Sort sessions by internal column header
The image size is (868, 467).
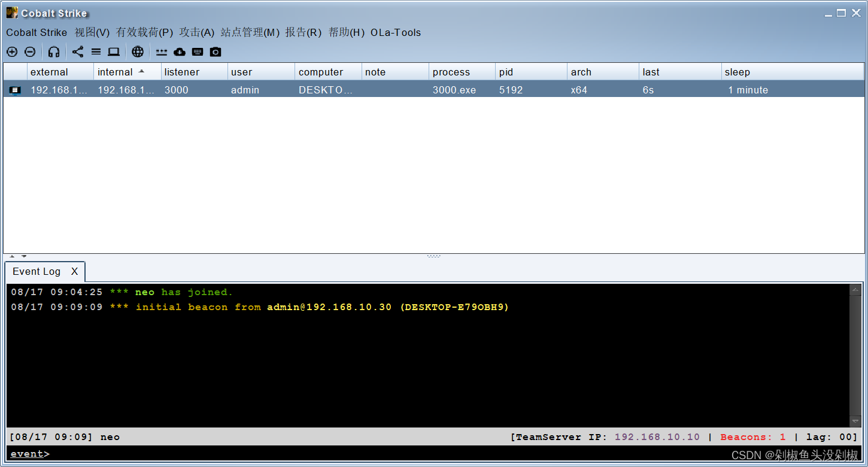pyautogui.click(x=128, y=72)
